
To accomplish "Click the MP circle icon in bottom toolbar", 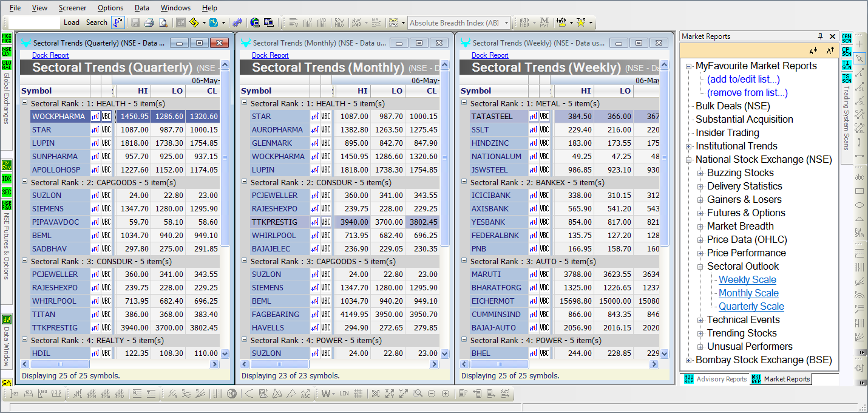I will click(232, 394).
